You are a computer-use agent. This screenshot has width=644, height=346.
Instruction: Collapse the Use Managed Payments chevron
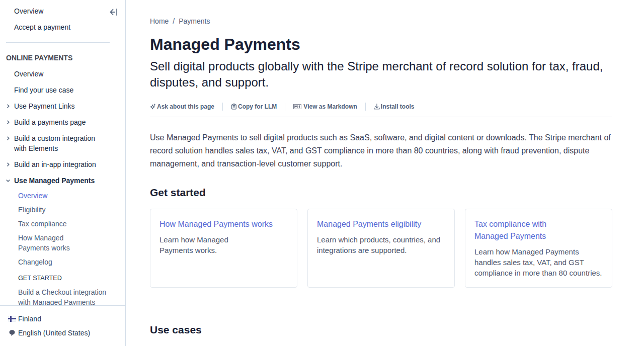click(8, 181)
